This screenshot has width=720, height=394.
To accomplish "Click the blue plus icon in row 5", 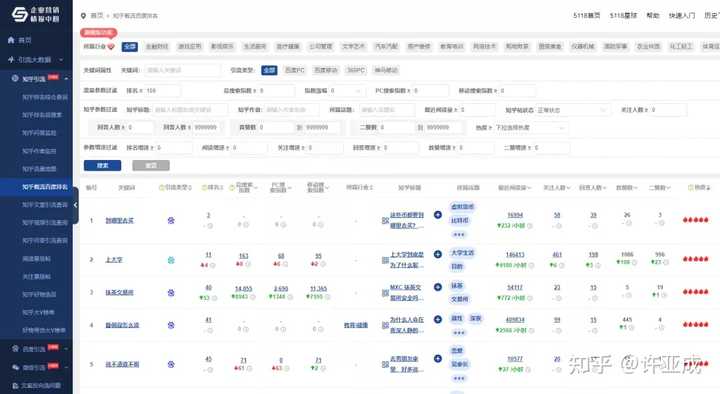I will click(438, 359).
